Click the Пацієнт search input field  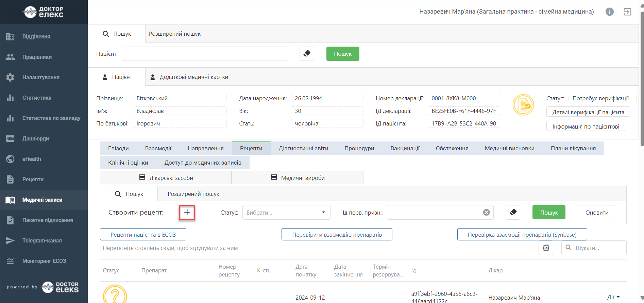204,54
